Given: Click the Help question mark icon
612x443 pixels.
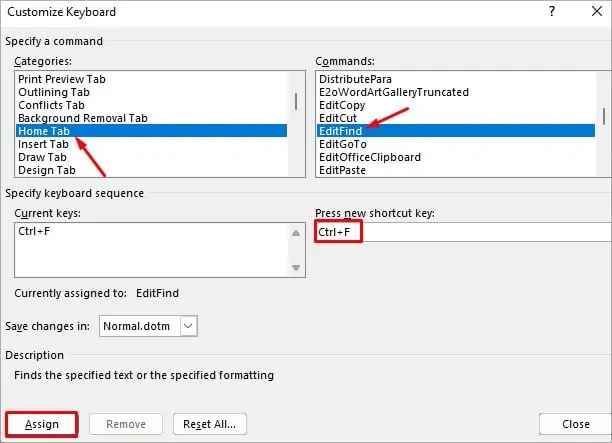Looking at the screenshot, I should [x=552, y=12].
